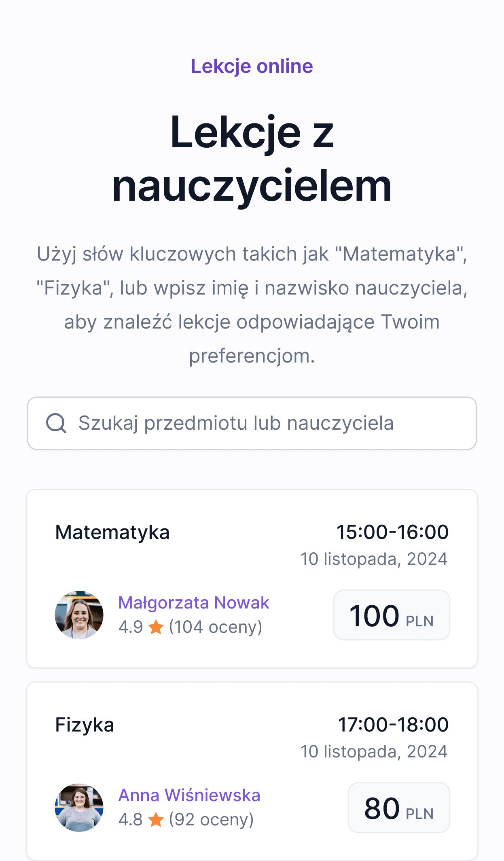The height and width of the screenshot is (861, 504).
Task: Click the Fizyka lesson title
Action: click(85, 725)
